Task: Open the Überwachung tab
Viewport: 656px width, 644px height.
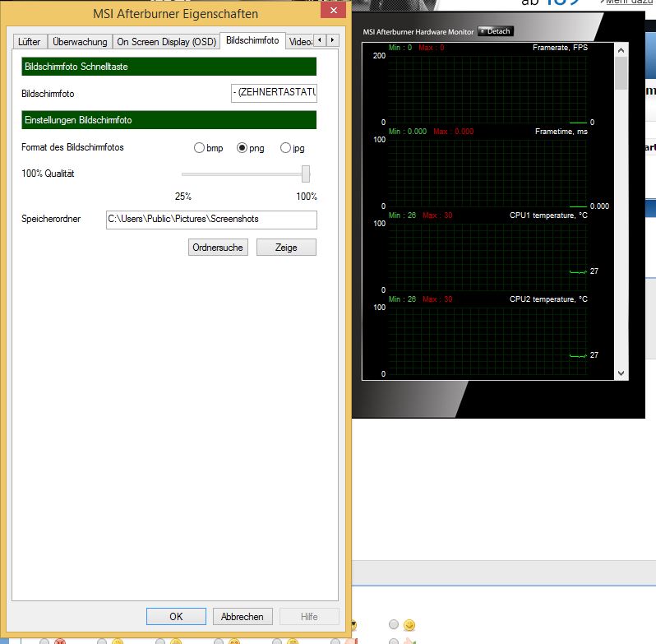Action: click(80, 42)
